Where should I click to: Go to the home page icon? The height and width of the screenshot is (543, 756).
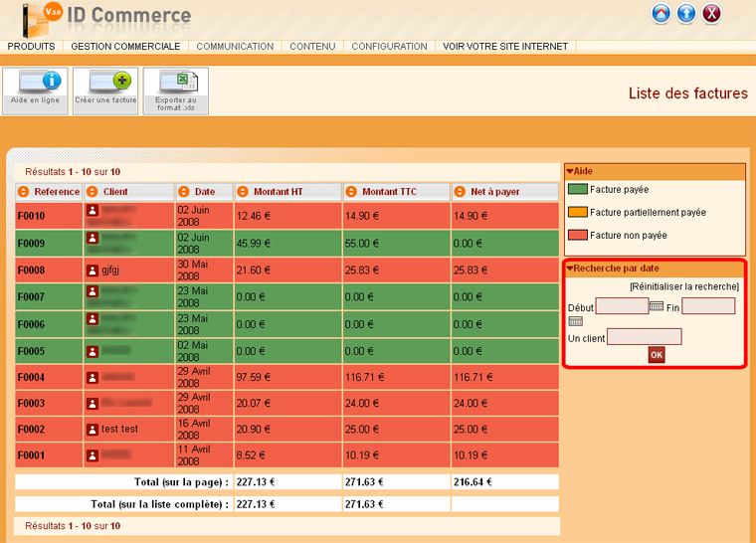661,14
